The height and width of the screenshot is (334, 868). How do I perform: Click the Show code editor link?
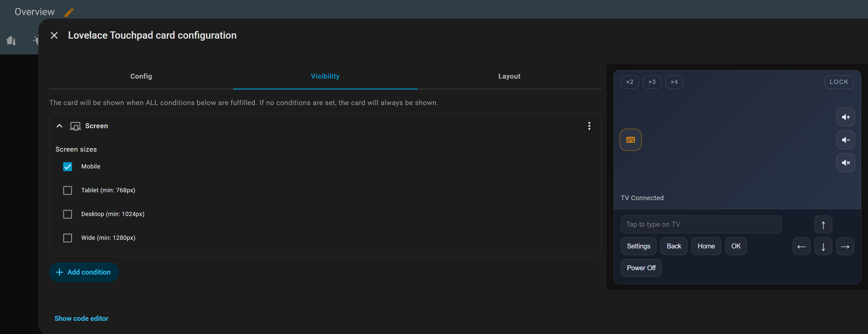(81, 318)
